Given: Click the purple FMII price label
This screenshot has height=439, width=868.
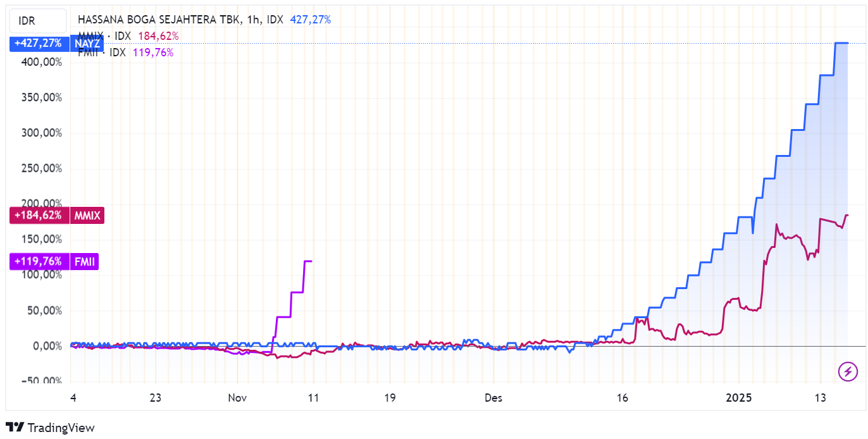Looking at the screenshot, I should (84, 261).
